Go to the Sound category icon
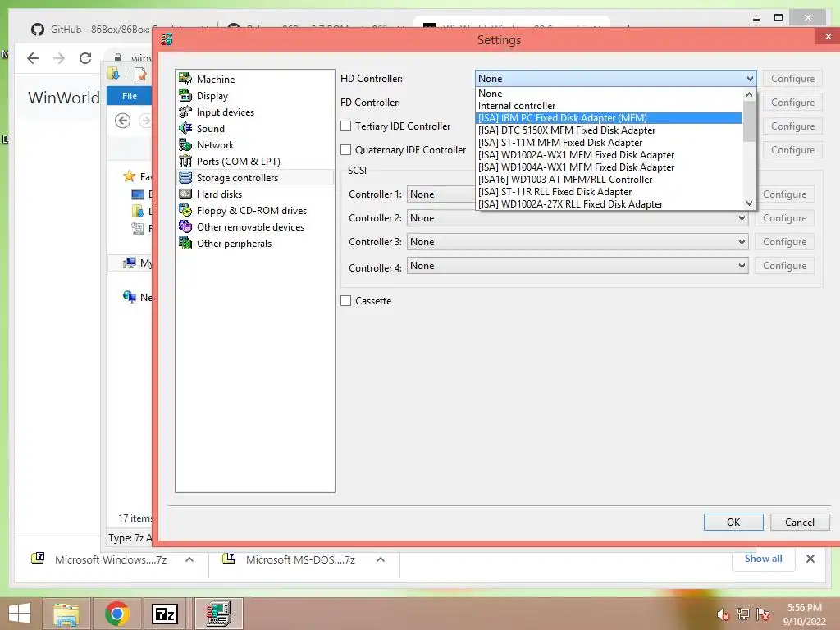 185,128
